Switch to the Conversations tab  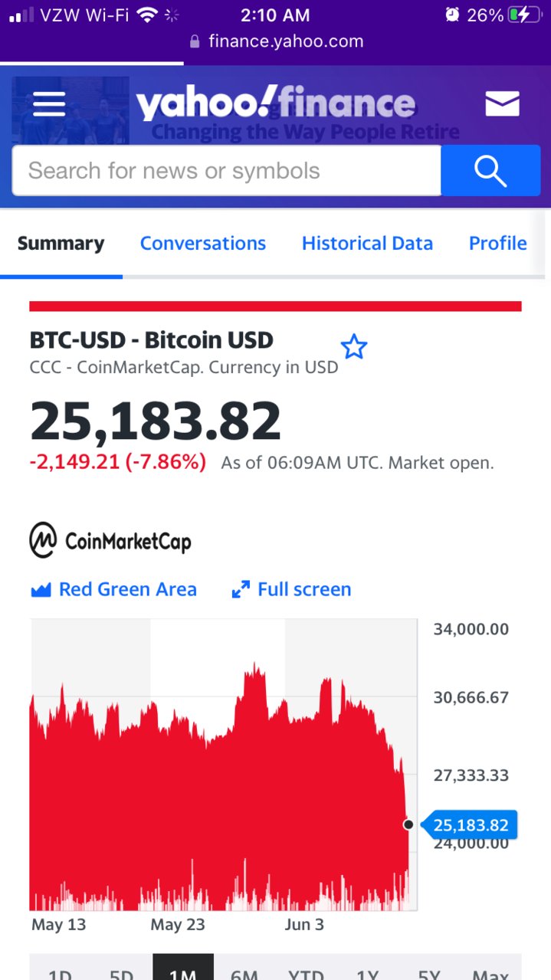(x=203, y=244)
